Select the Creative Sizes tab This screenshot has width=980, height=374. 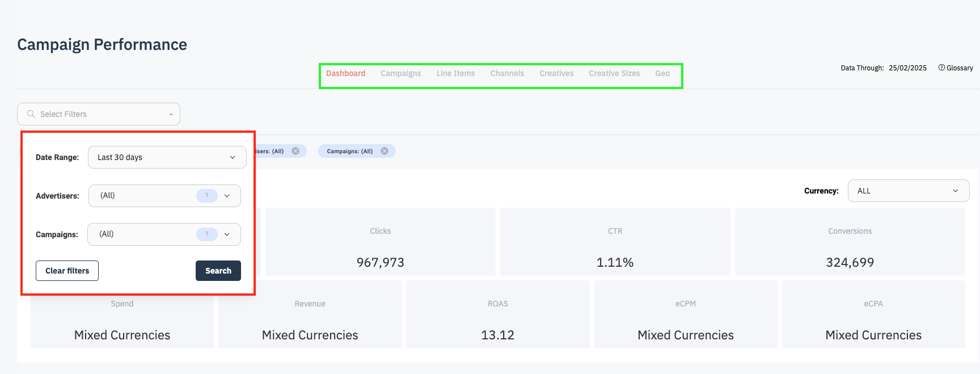coord(614,74)
